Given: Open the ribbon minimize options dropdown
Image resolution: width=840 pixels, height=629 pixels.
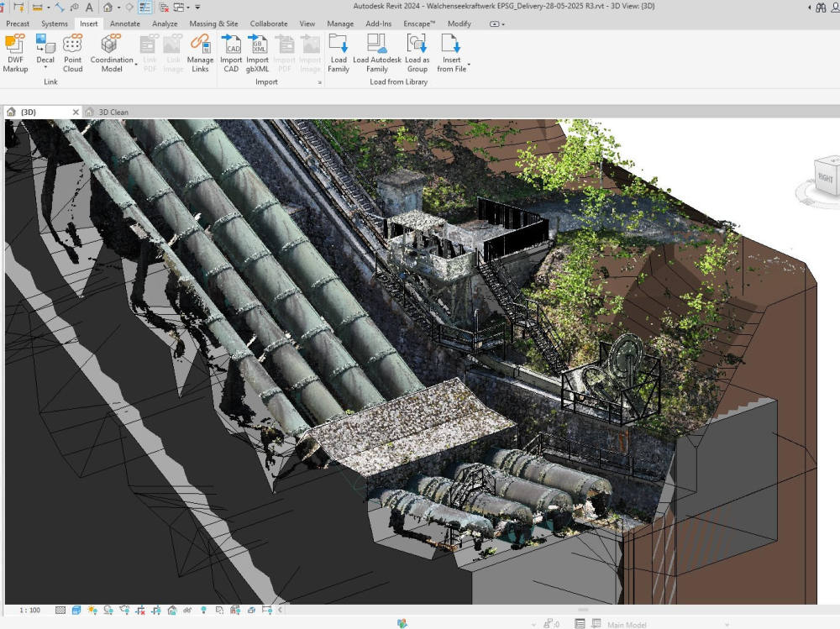Looking at the screenshot, I should coord(497,24).
